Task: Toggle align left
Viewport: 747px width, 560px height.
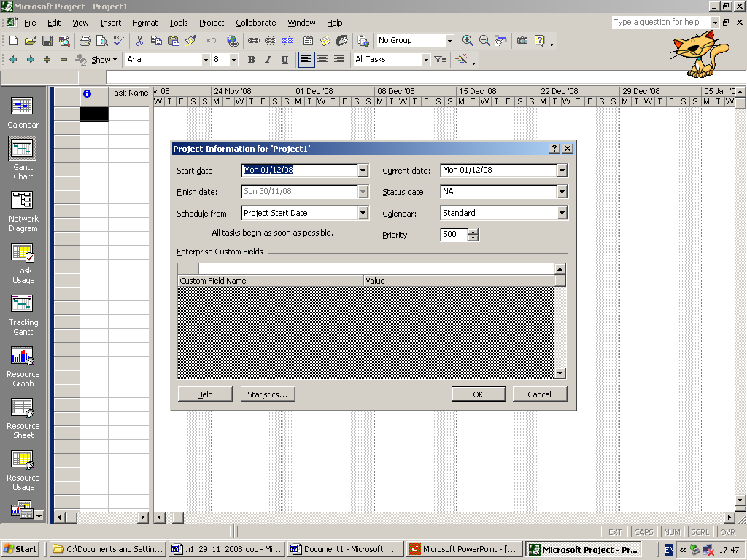Action: [306, 60]
